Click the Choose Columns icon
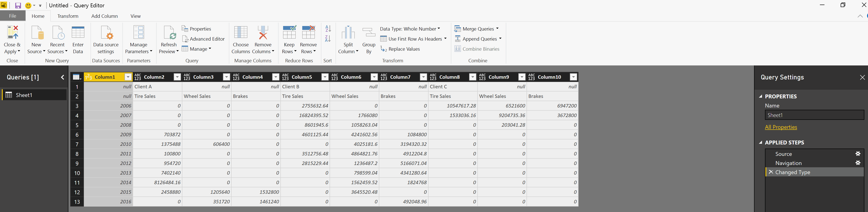Screen dimensions: 868x212 tap(240, 33)
